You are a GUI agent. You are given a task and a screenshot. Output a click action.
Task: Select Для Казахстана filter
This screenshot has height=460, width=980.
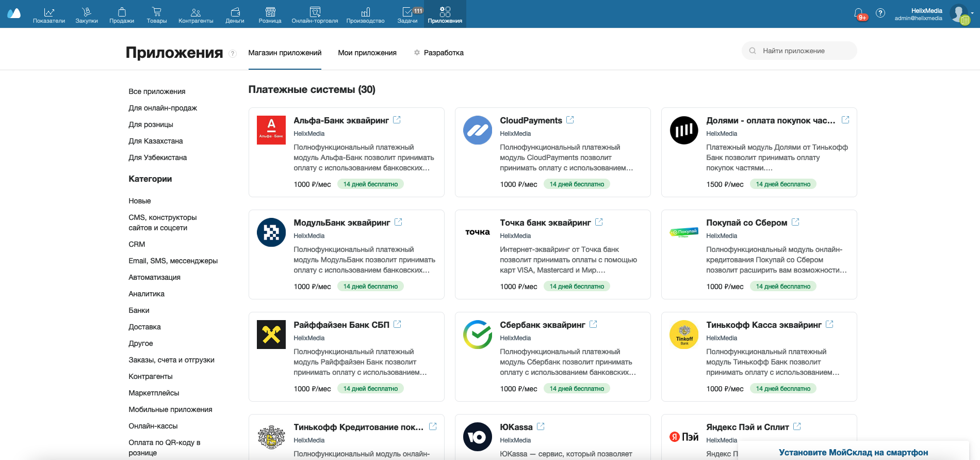156,141
